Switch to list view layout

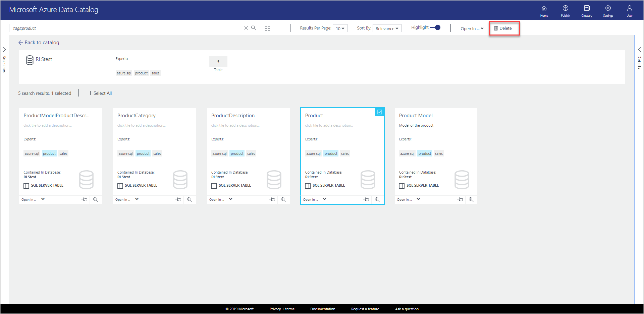(x=277, y=28)
